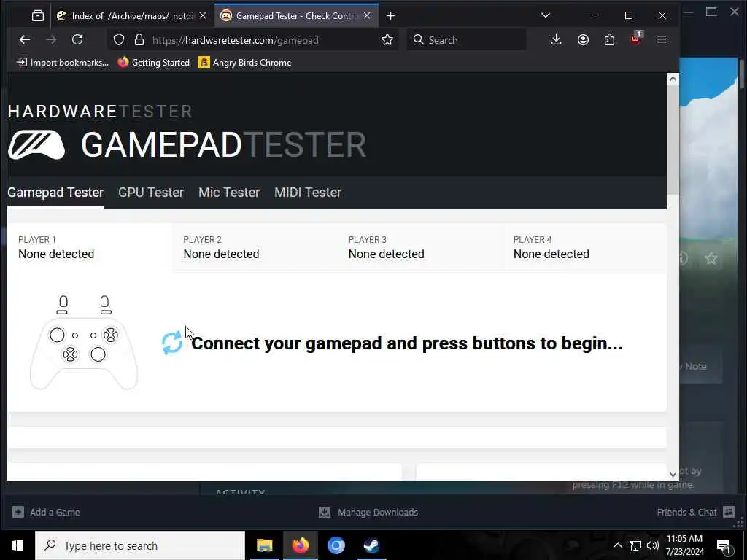Show hidden system tray icons
This screenshot has width=747, height=560.
click(x=617, y=545)
